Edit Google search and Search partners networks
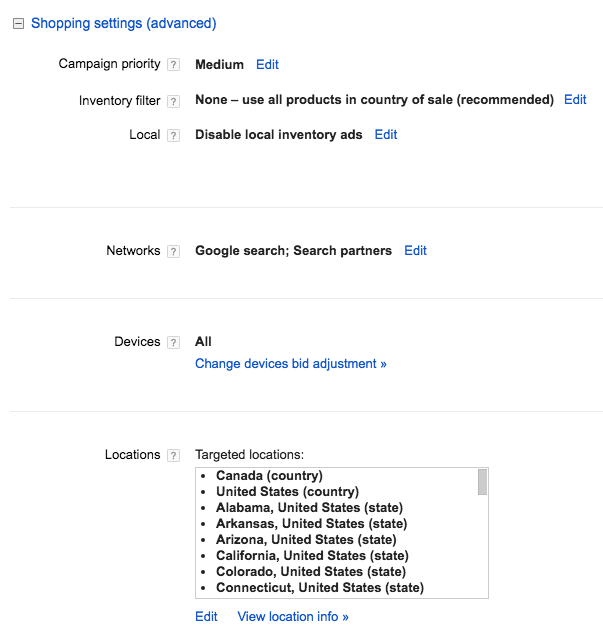This screenshot has width=603, height=631. [x=415, y=251]
